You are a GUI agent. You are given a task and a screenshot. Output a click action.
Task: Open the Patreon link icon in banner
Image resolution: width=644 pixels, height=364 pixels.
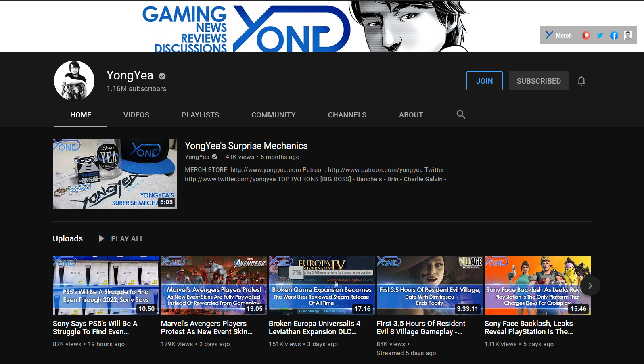coord(585,36)
